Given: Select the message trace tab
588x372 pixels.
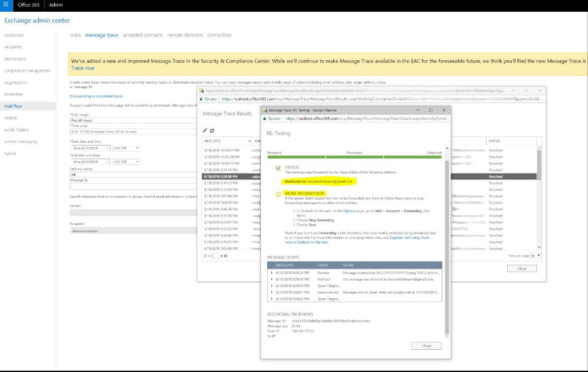Looking at the screenshot, I should pos(102,35).
